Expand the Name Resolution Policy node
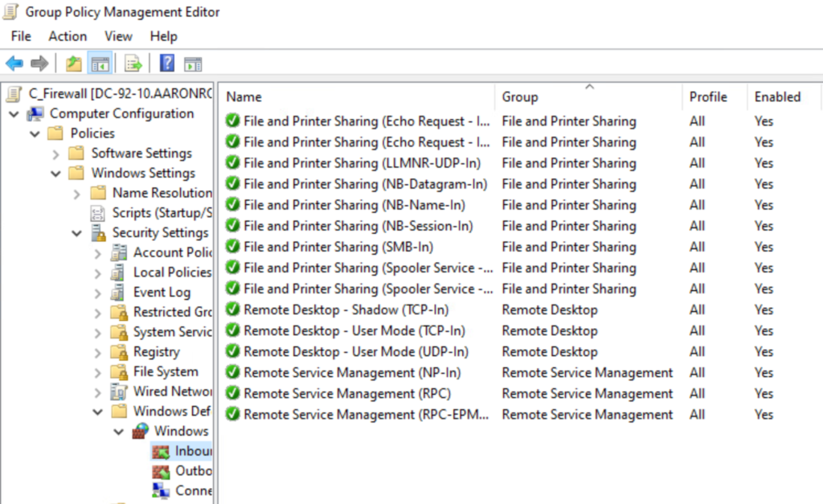This screenshot has width=823, height=504. click(77, 194)
